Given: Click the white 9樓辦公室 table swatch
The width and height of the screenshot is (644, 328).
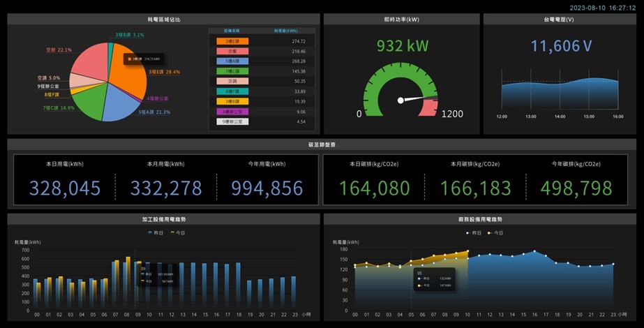Looking at the screenshot, I should click(232, 121).
